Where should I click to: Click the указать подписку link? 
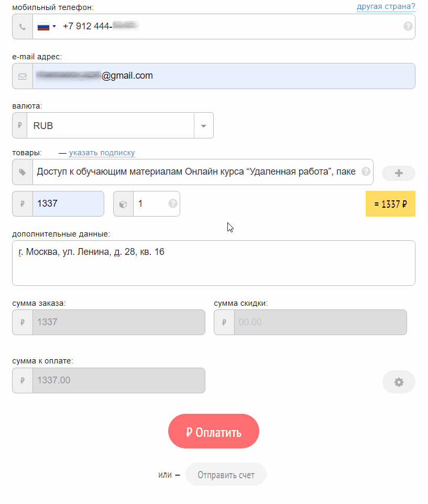[102, 153]
